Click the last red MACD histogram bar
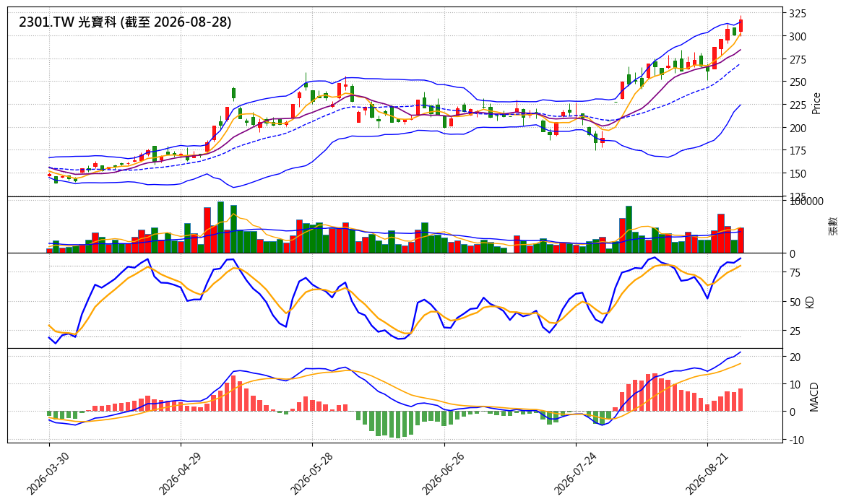The height and width of the screenshot is (504, 846). coord(741,400)
